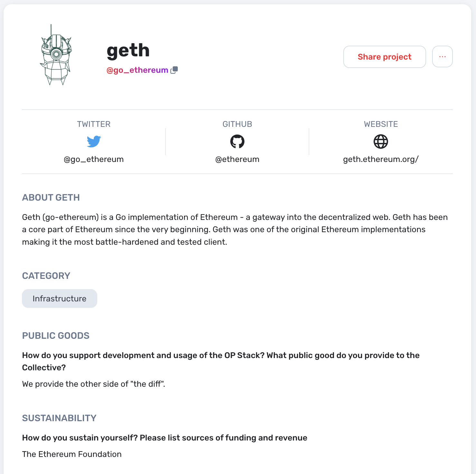Click the geth project title
Screen dimensions: 476x474
pyautogui.click(x=128, y=51)
